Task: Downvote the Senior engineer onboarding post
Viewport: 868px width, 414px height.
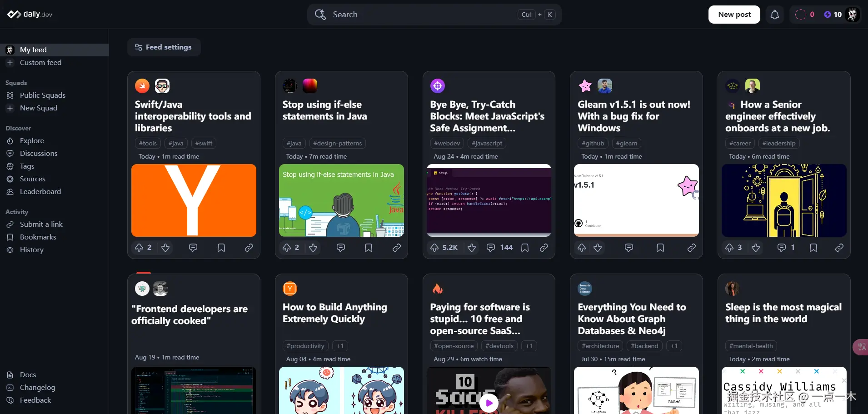Action: [756, 248]
